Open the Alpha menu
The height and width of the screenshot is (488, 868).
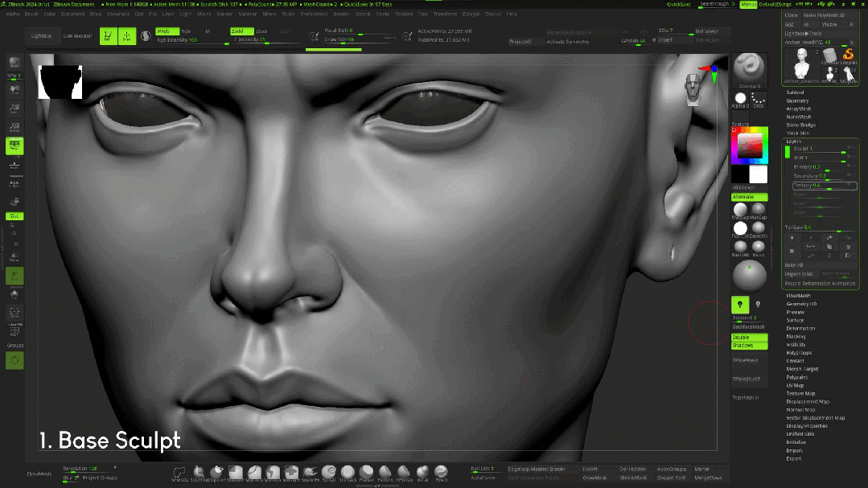13,14
